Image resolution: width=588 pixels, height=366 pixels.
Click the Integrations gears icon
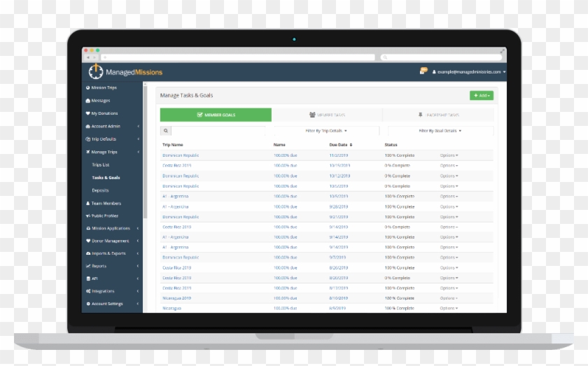(x=87, y=291)
